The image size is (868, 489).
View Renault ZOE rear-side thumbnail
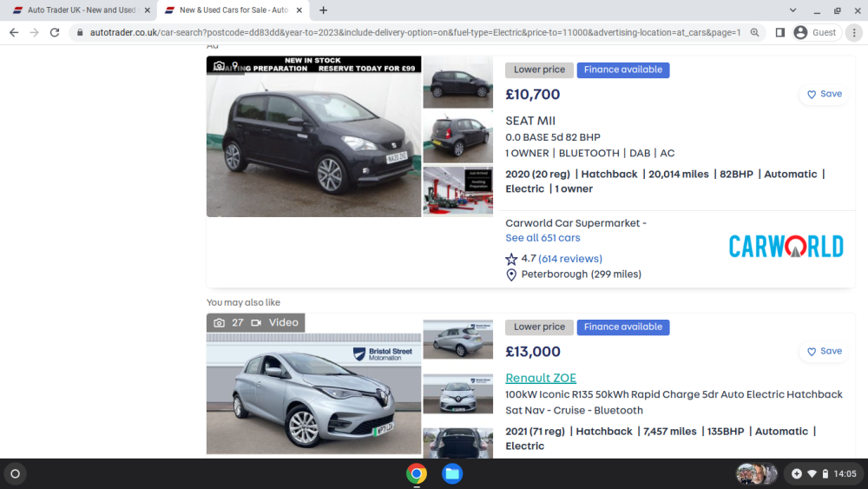(x=457, y=339)
